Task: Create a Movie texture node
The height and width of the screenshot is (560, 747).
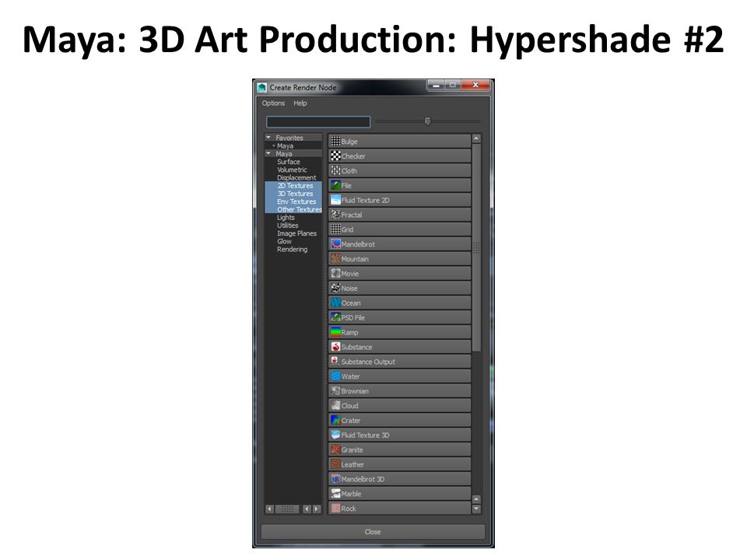Action: tap(399, 274)
